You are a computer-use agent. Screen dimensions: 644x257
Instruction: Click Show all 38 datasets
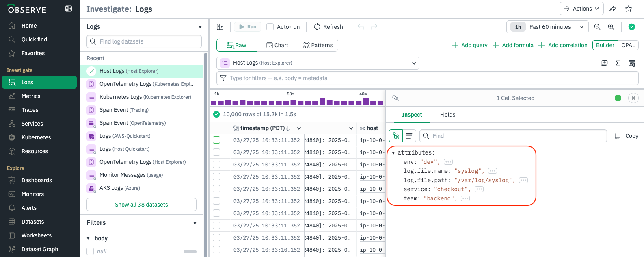click(x=141, y=205)
